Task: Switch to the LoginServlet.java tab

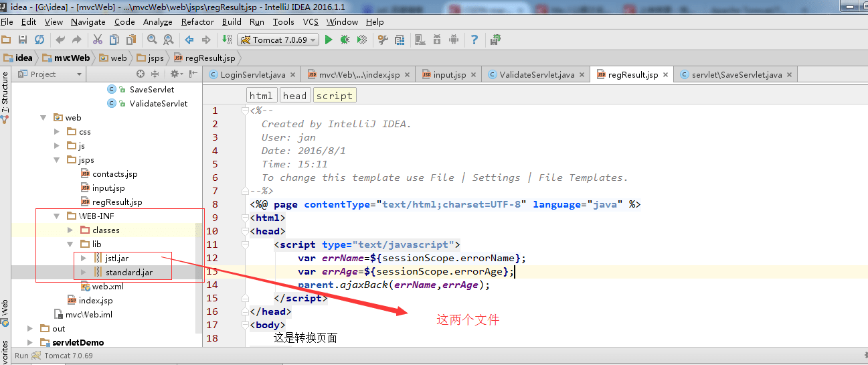Action: coord(253,74)
